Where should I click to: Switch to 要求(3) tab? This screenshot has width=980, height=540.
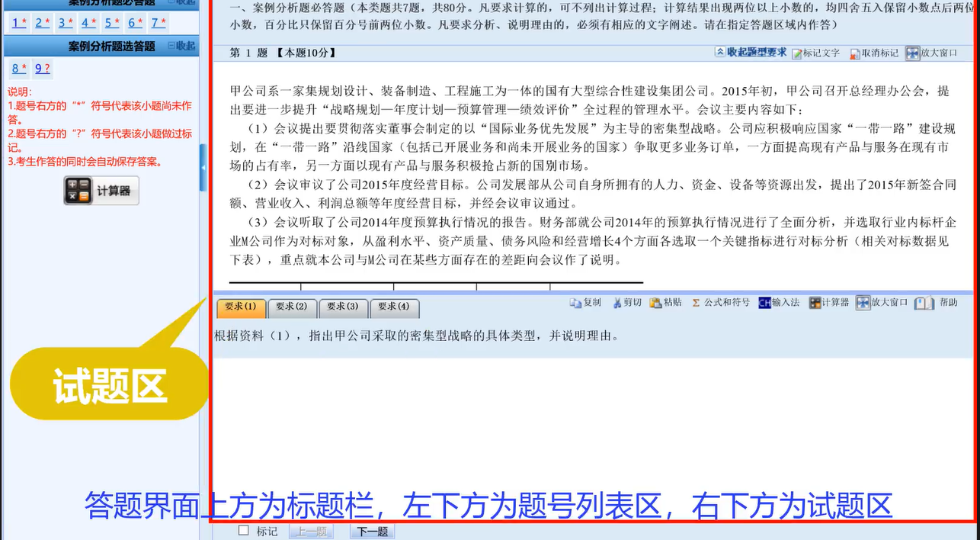[343, 307]
